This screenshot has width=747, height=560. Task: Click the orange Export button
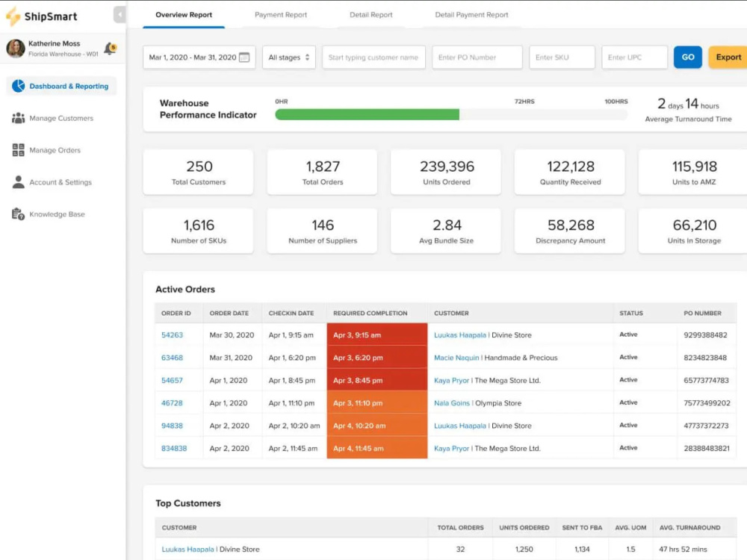click(x=728, y=57)
